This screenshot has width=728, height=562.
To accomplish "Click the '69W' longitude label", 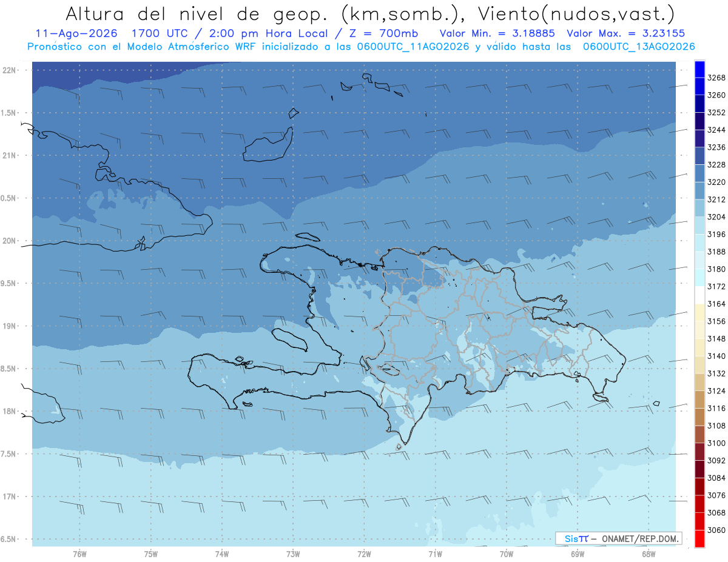I will (578, 554).
